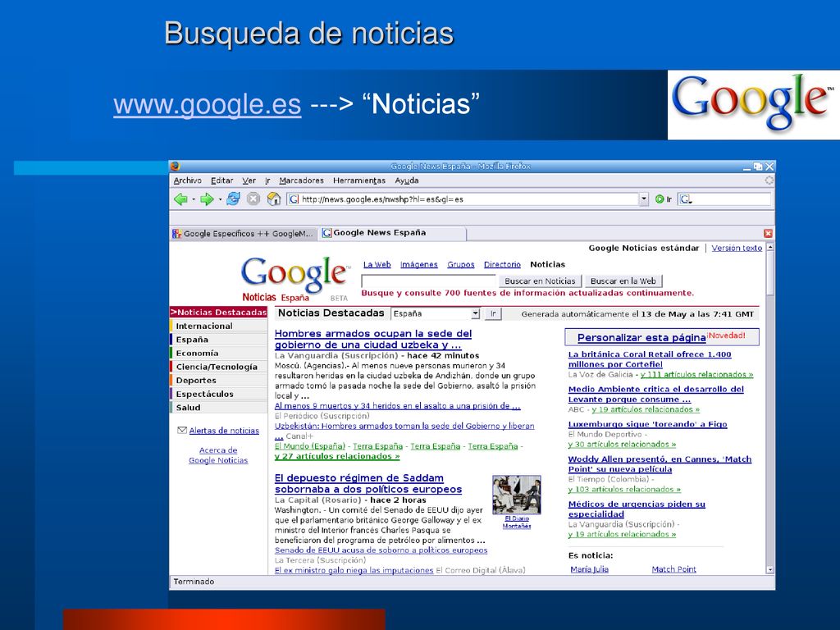Screen dimensions: 840x630
Task: Open the Directorio link
Action: pyautogui.click(x=502, y=265)
